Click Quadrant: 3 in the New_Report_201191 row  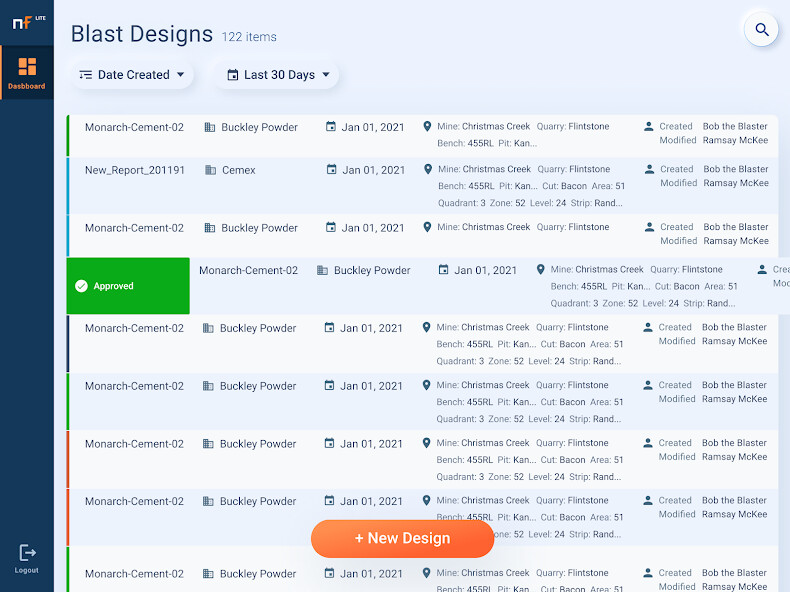(462, 203)
